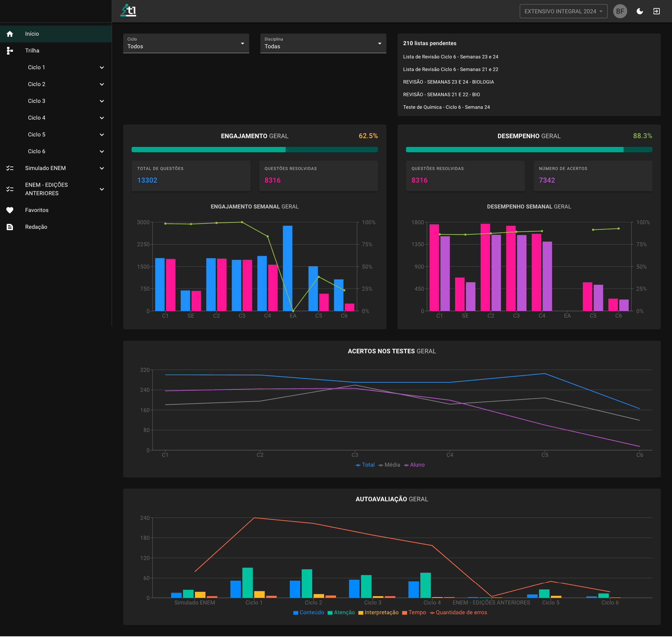Click the Trilha tree icon in the sidebar

pyautogui.click(x=10, y=51)
